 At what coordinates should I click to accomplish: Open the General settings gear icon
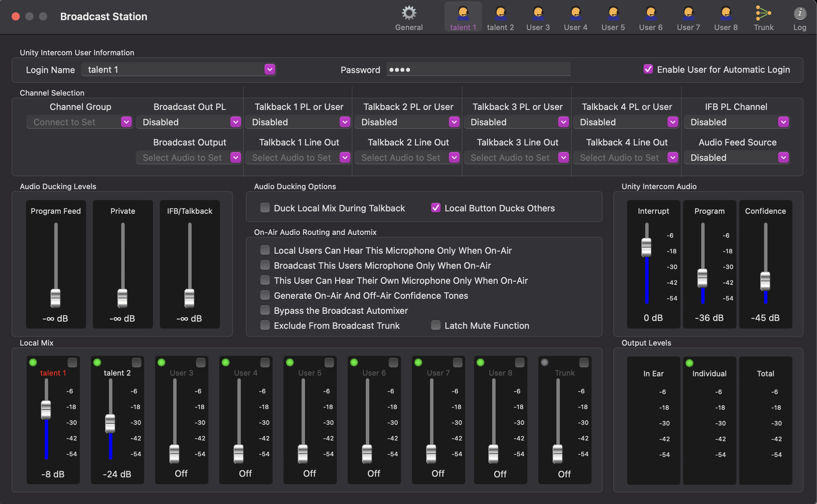point(408,14)
